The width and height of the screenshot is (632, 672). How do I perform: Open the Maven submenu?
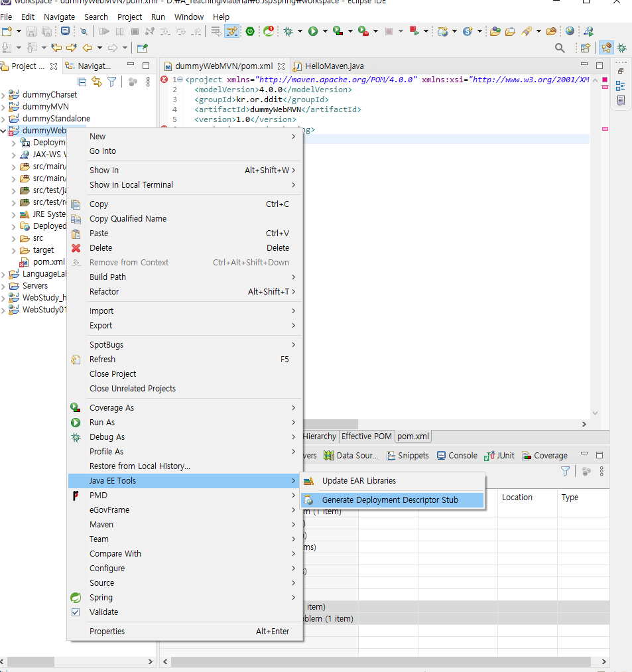(184, 525)
